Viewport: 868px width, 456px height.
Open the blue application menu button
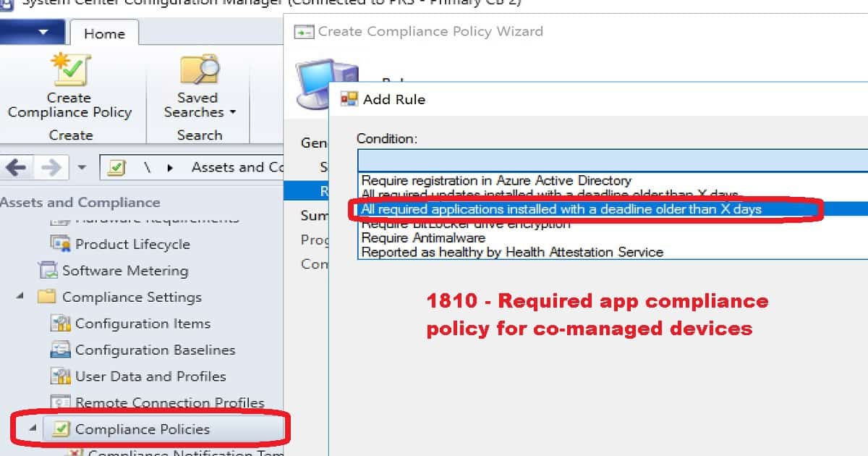33,33
